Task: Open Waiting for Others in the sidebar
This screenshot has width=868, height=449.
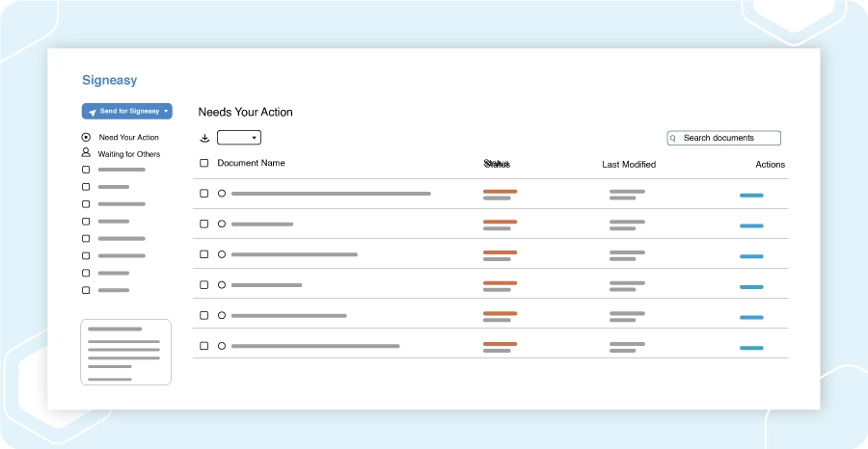Action: tap(129, 154)
